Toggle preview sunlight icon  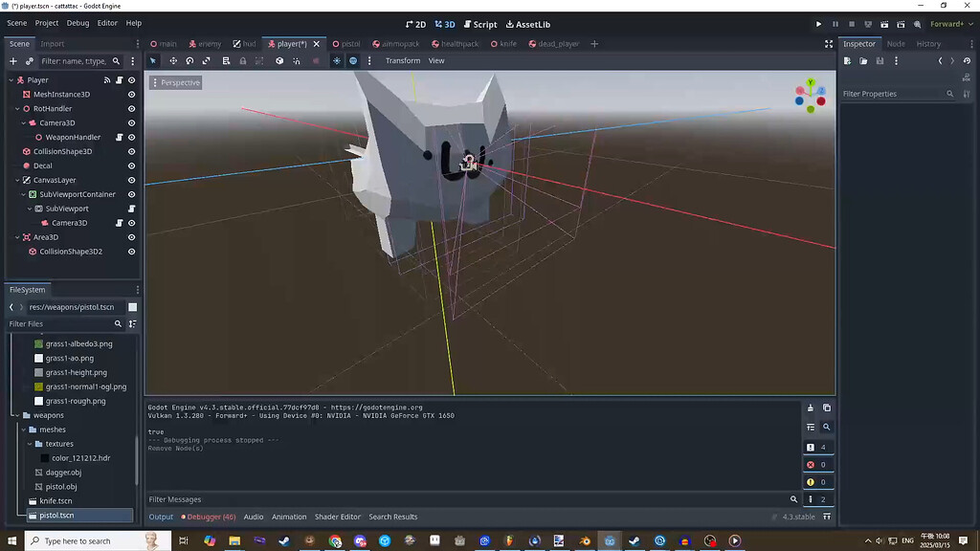click(336, 60)
